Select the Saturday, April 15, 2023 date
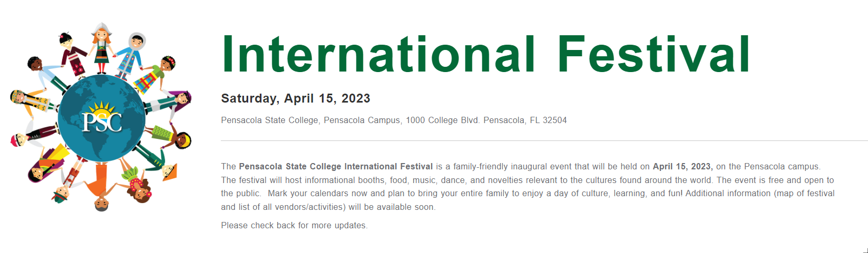Viewport: 868px width, 253px height. click(x=296, y=98)
